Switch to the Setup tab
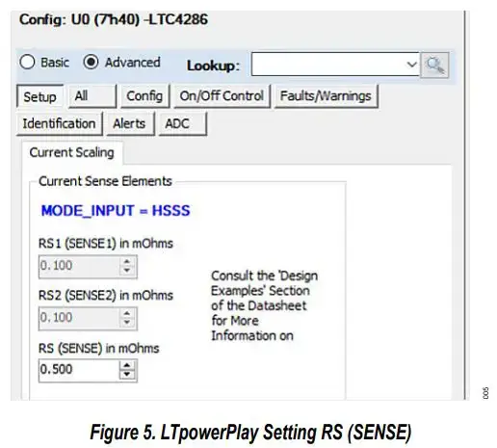The height and width of the screenshot is (448, 497). pyautogui.click(x=39, y=96)
